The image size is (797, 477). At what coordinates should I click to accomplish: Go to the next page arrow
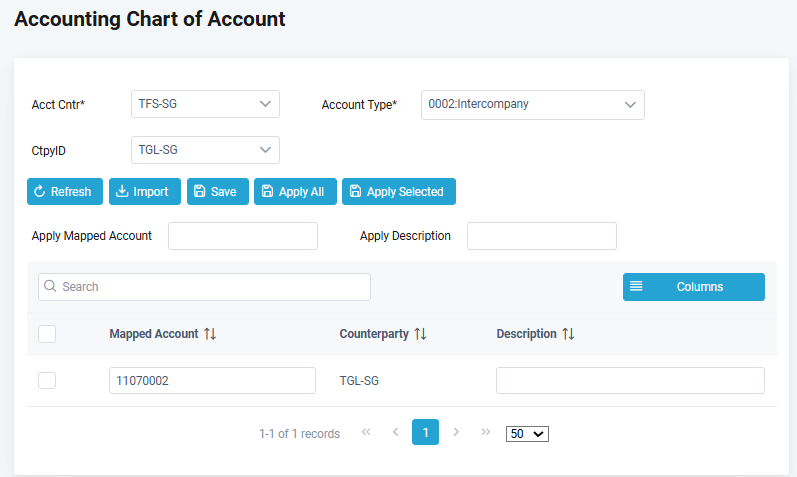[456, 432]
